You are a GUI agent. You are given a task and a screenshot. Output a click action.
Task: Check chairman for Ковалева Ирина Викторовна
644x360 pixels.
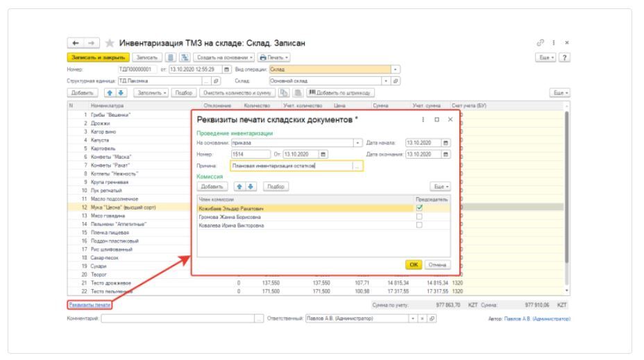coord(419,225)
